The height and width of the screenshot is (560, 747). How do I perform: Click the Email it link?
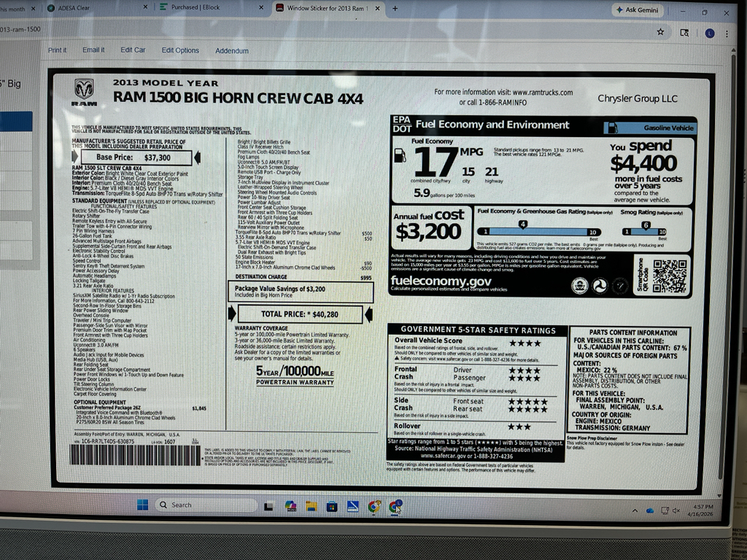click(x=93, y=50)
